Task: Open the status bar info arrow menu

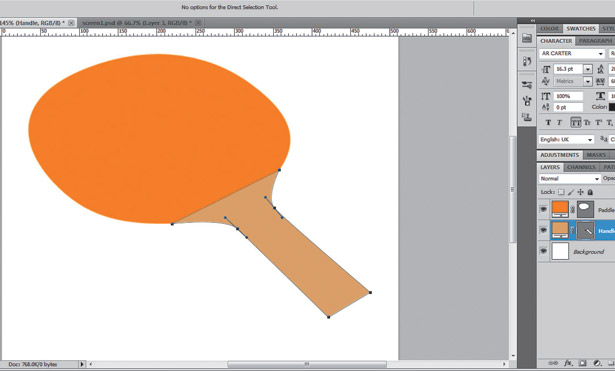Action: pyautogui.click(x=82, y=364)
